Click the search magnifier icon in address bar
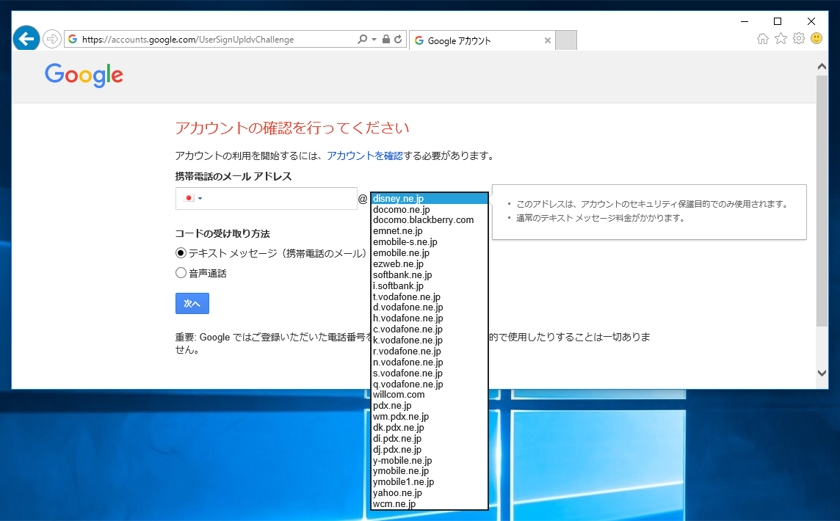The height and width of the screenshot is (521, 840). 362,39
